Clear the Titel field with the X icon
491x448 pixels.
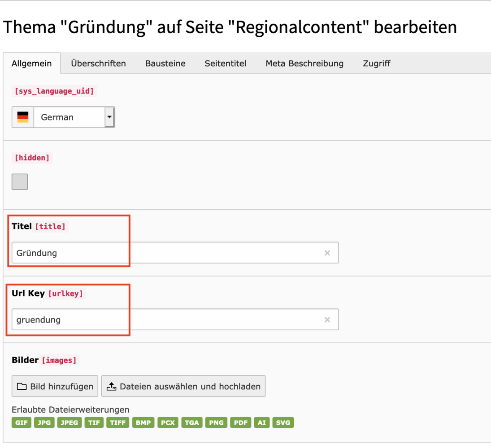pos(327,253)
